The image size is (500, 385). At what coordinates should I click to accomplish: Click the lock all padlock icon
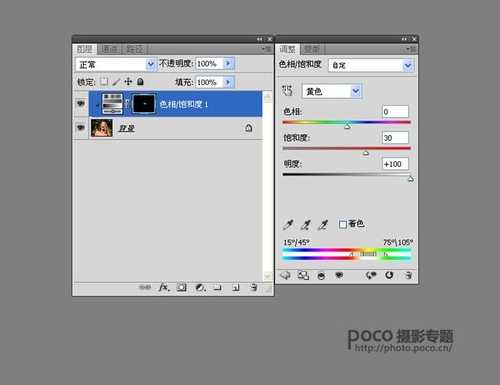click(140, 82)
